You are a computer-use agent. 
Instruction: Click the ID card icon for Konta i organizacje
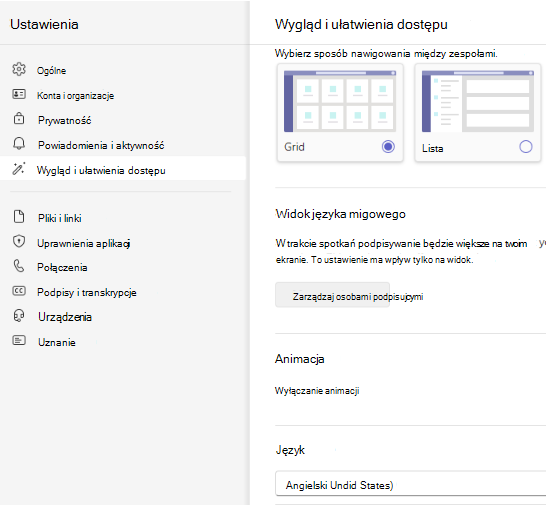pyautogui.click(x=19, y=94)
